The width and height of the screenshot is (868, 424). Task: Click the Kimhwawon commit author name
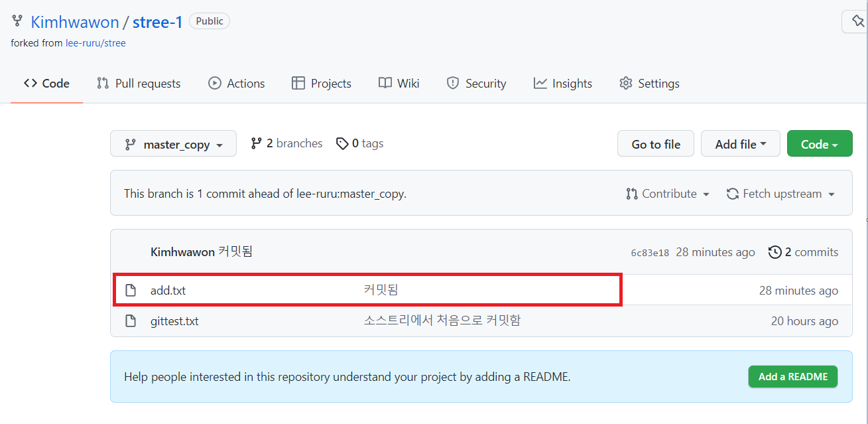(x=182, y=252)
